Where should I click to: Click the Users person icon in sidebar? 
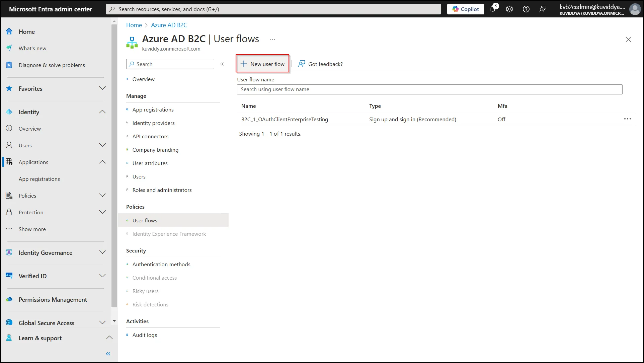click(x=9, y=145)
